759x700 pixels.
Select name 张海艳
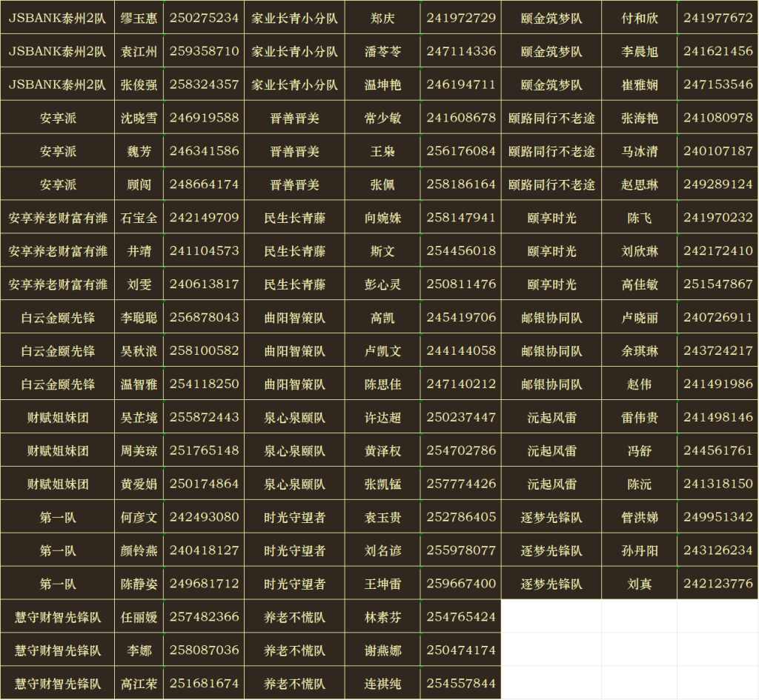[x=639, y=118]
